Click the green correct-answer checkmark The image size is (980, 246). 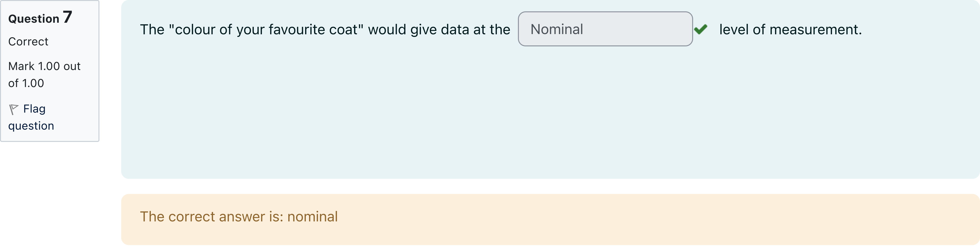[x=700, y=29]
